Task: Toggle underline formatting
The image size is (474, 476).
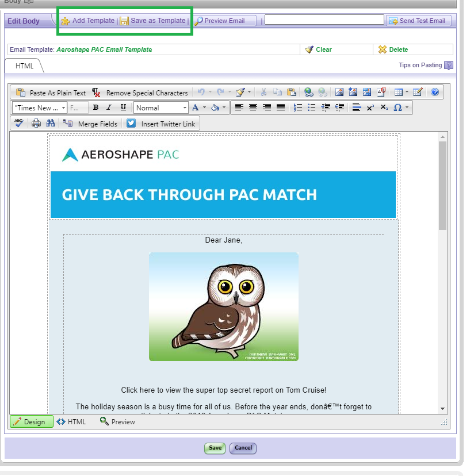Action: pyautogui.click(x=123, y=108)
